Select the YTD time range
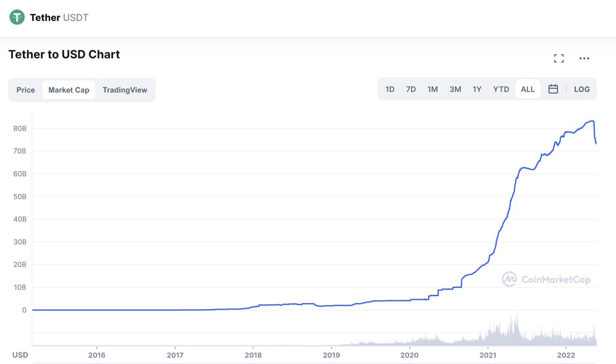The height and width of the screenshot is (364, 616). coord(501,89)
